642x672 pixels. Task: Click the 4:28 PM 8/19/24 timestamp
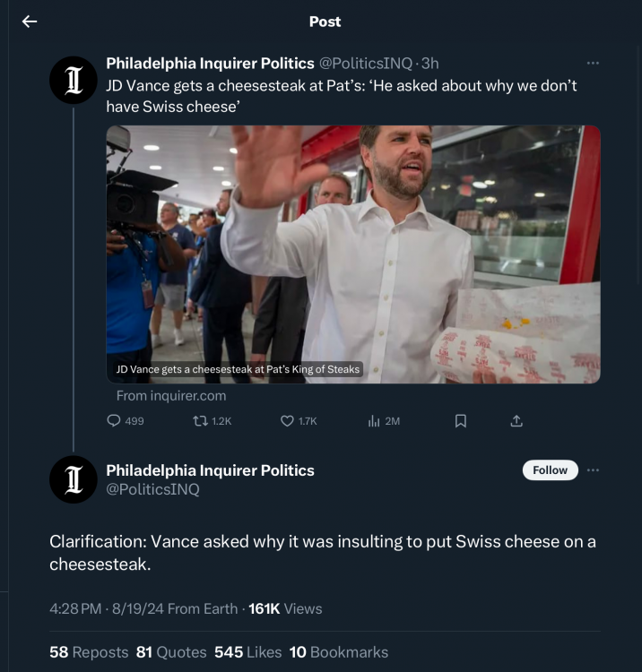click(106, 608)
